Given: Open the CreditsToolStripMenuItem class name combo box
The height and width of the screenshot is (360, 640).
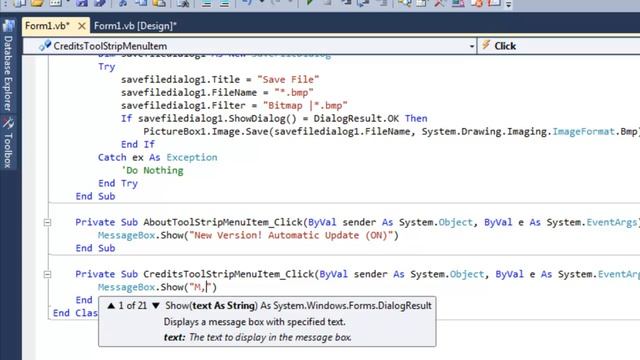Looking at the screenshot, I should pos(250,46).
